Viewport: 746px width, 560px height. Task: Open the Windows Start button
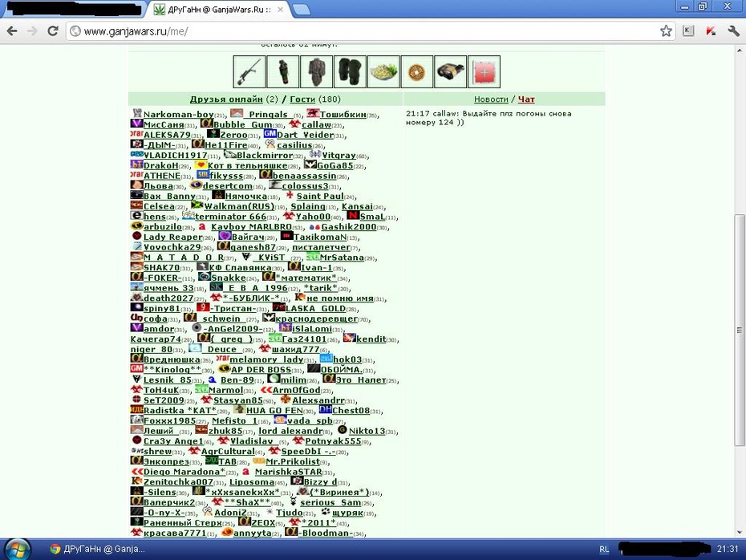tap(17, 549)
